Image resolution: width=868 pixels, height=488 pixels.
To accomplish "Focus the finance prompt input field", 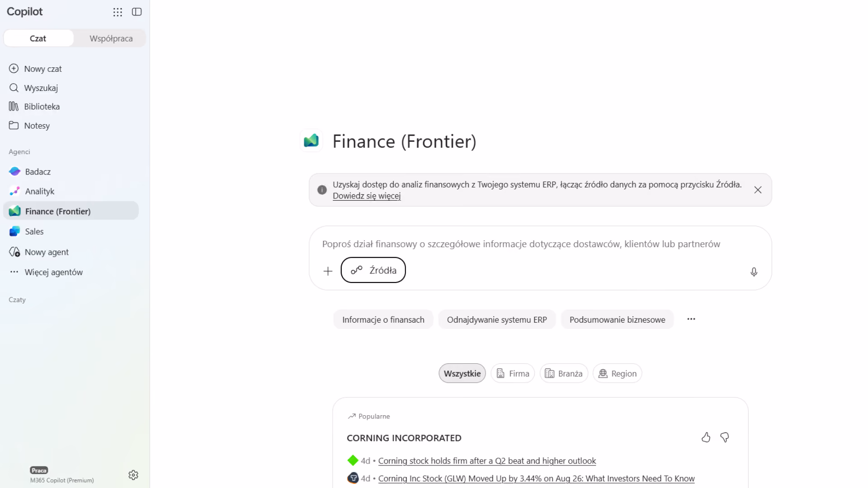I will [540, 244].
